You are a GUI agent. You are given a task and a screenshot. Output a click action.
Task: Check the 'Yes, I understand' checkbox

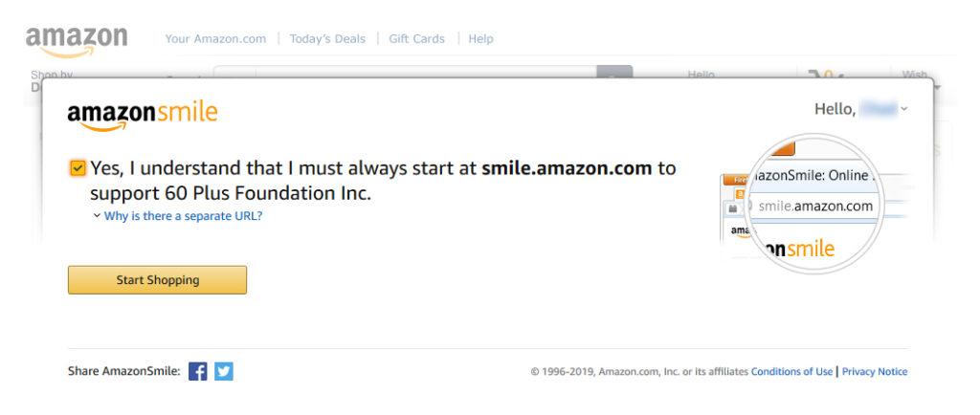(x=78, y=168)
